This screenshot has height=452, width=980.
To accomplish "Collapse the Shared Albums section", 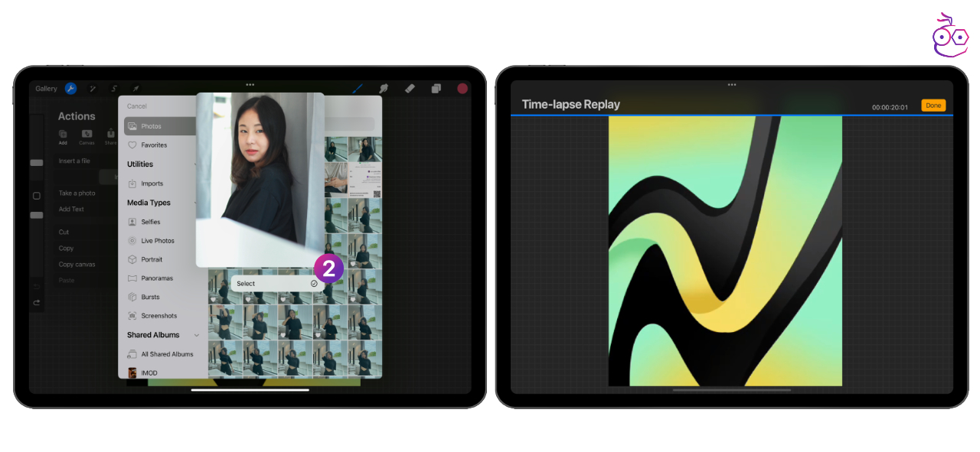I will pyautogui.click(x=196, y=335).
